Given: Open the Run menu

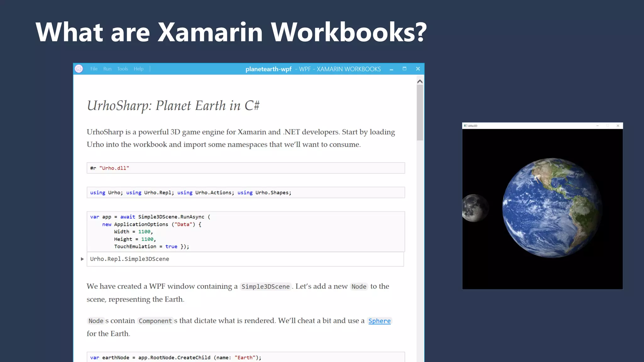Looking at the screenshot, I should coord(108,69).
